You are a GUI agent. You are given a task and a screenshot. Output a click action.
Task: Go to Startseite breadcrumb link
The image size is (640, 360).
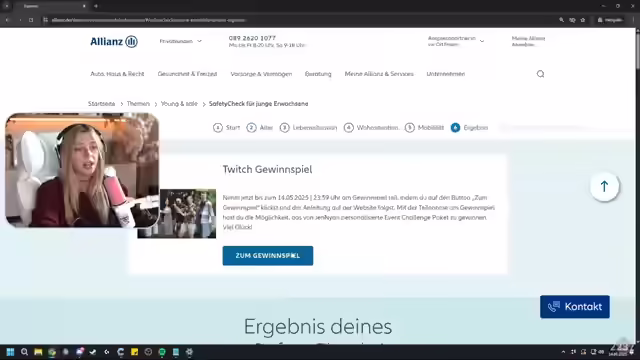tap(101, 104)
